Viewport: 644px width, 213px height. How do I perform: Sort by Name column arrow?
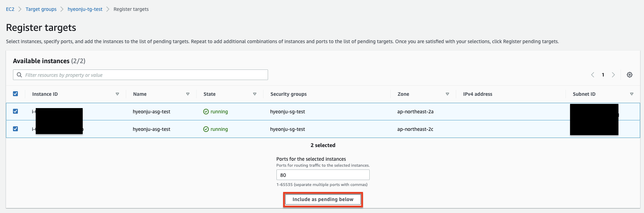[188, 94]
